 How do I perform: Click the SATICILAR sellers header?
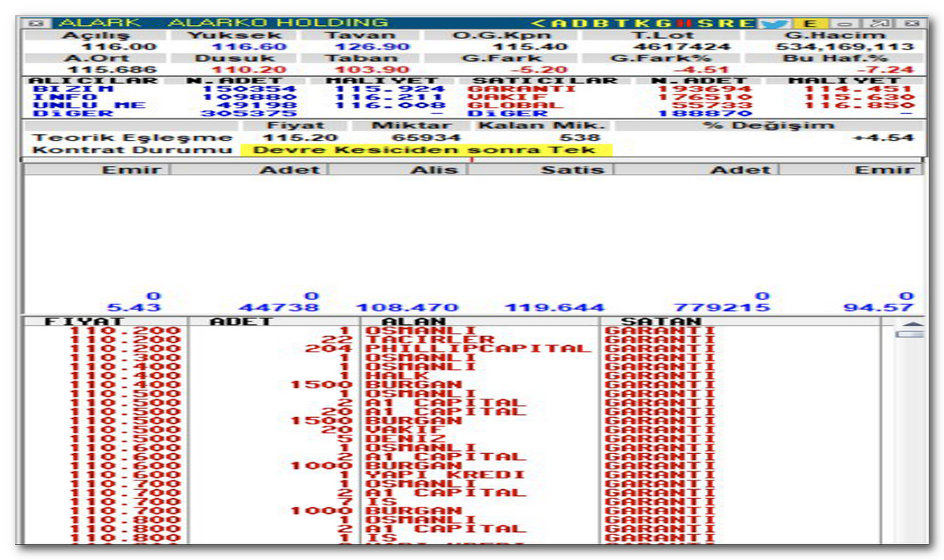pyautogui.click(x=546, y=80)
